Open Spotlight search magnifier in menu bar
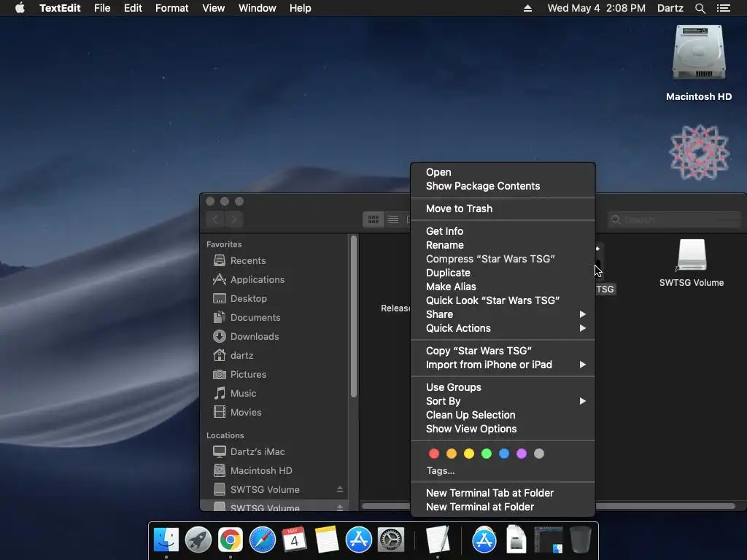Screen dimensions: 747x560 coord(700,8)
